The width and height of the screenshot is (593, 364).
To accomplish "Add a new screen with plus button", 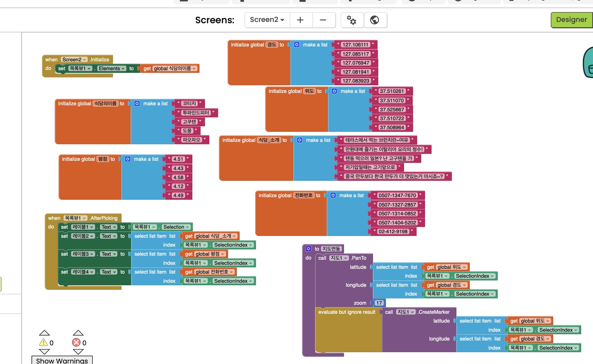I will coord(300,20).
